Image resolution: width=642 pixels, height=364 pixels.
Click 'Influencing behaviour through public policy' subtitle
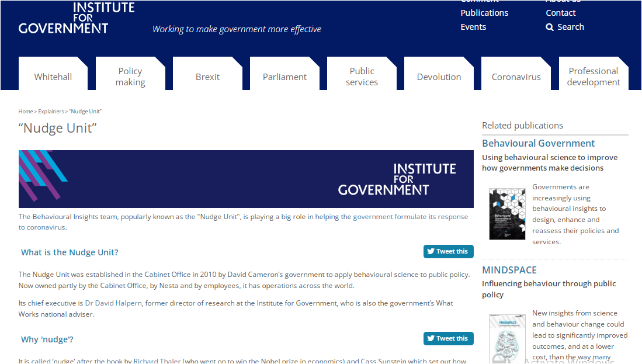(549, 289)
